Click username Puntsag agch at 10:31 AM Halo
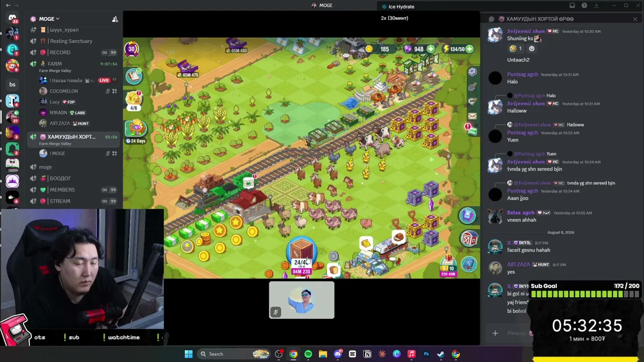644x362 pixels. [x=522, y=74]
